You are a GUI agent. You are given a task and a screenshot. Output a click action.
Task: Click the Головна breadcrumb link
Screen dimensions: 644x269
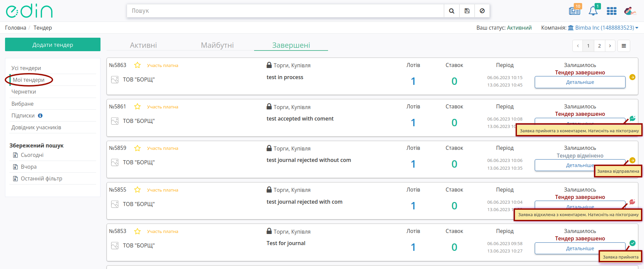click(x=15, y=28)
